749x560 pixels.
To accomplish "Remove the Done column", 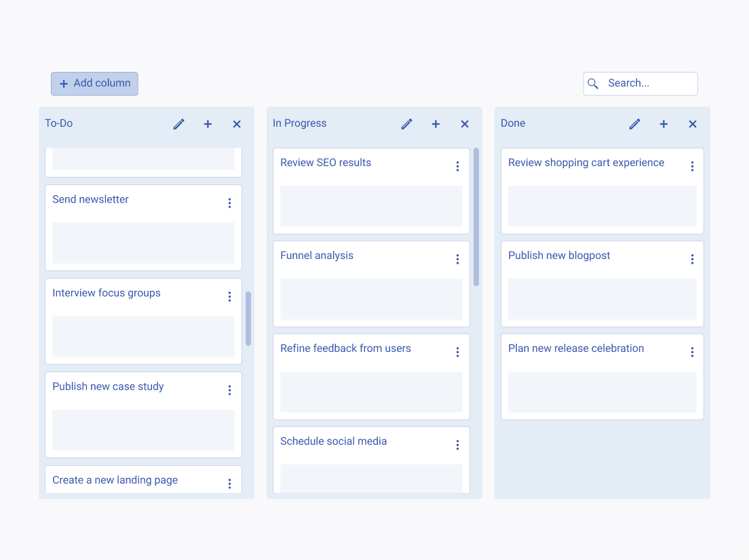I will [x=693, y=124].
